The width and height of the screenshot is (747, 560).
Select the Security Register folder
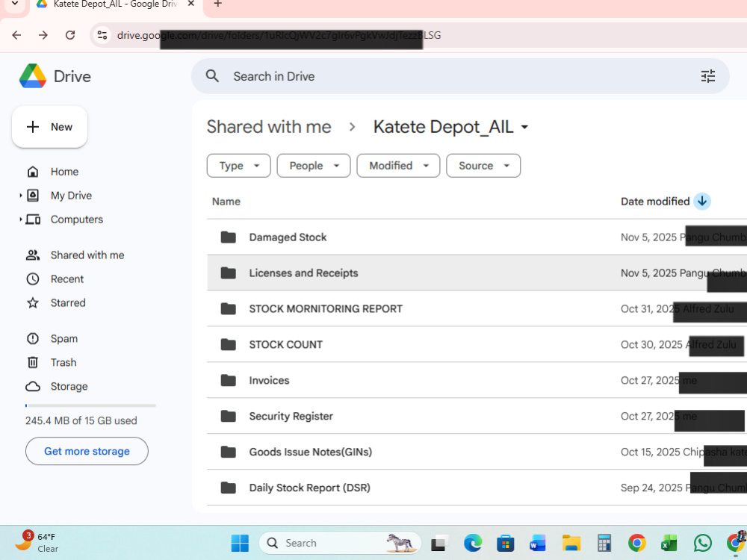point(477,416)
